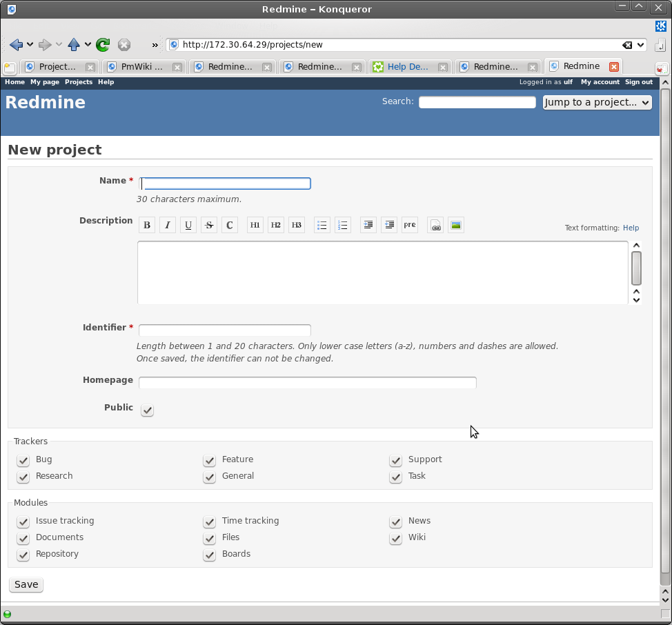This screenshot has height=625, width=672.
Task: Switch to the Help De... tab
Action: click(x=410, y=67)
